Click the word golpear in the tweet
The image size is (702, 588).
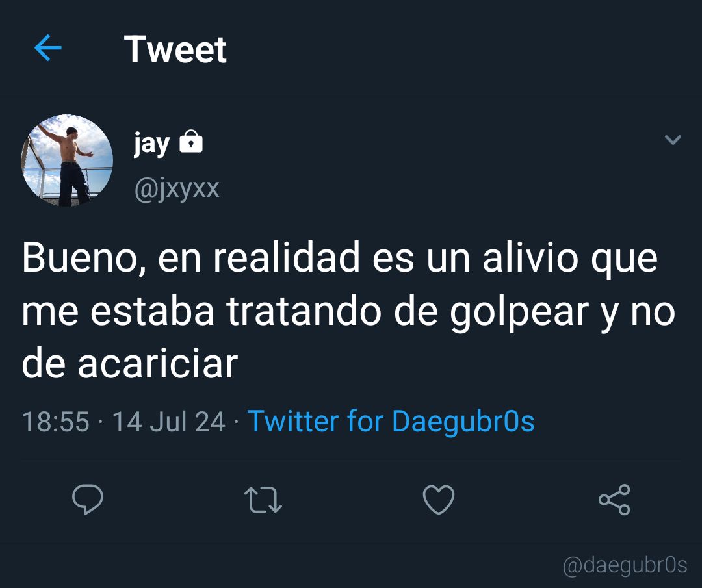(x=519, y=313)
